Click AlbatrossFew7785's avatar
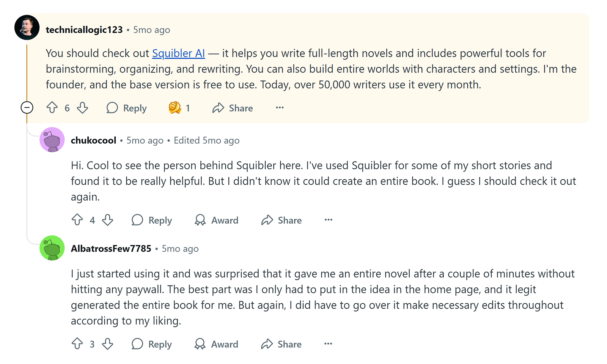Image resolution: width=607 pixels, height=364 pixels. [x=52, y=248]
